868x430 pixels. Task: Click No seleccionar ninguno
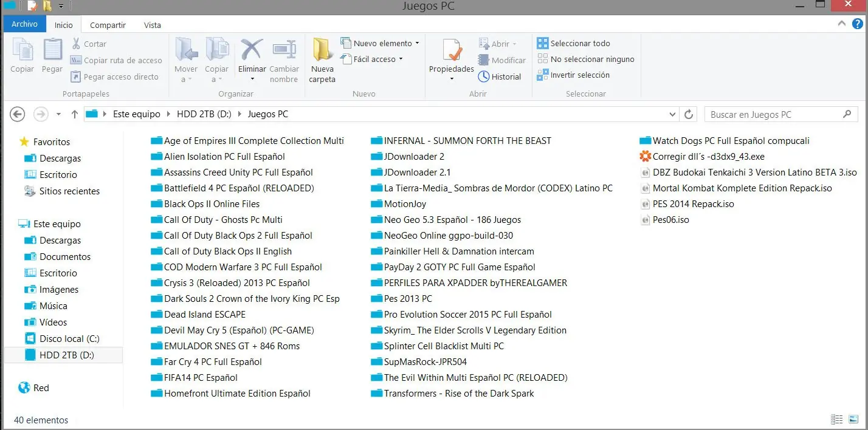(585, 59)
